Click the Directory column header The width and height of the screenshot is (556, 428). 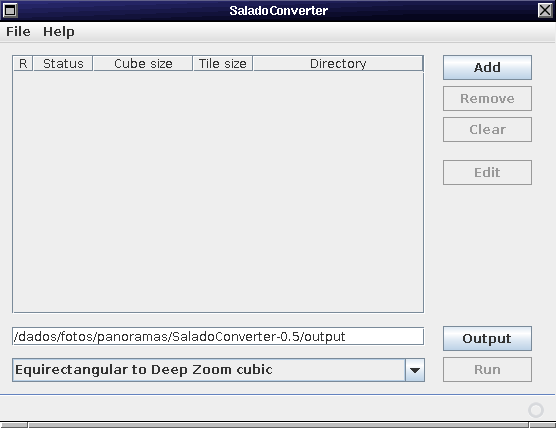click(x=338, y=63)
